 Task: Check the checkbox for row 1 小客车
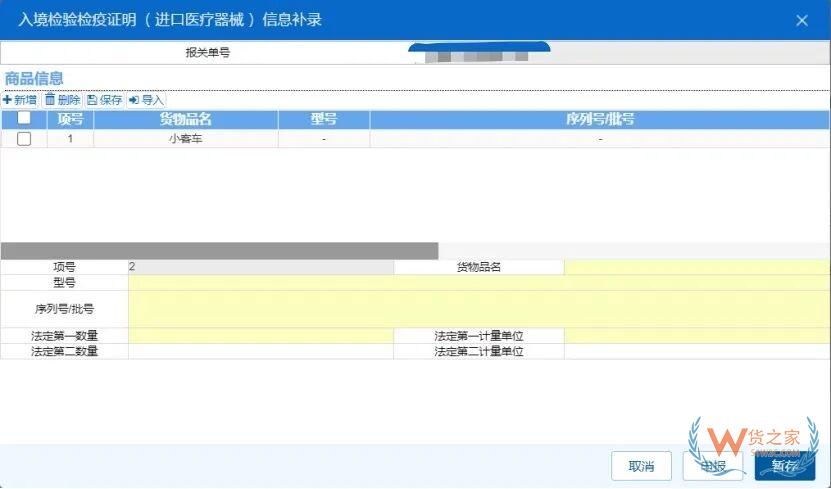click(24, 139)
